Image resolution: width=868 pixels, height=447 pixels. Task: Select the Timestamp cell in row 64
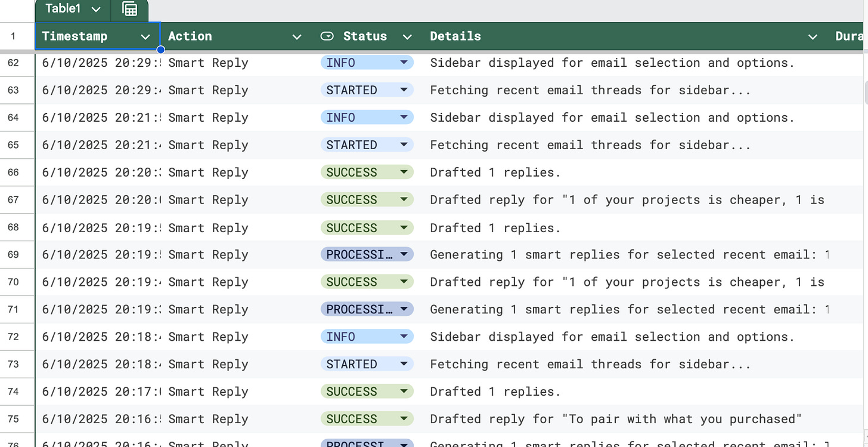(98, 117)
